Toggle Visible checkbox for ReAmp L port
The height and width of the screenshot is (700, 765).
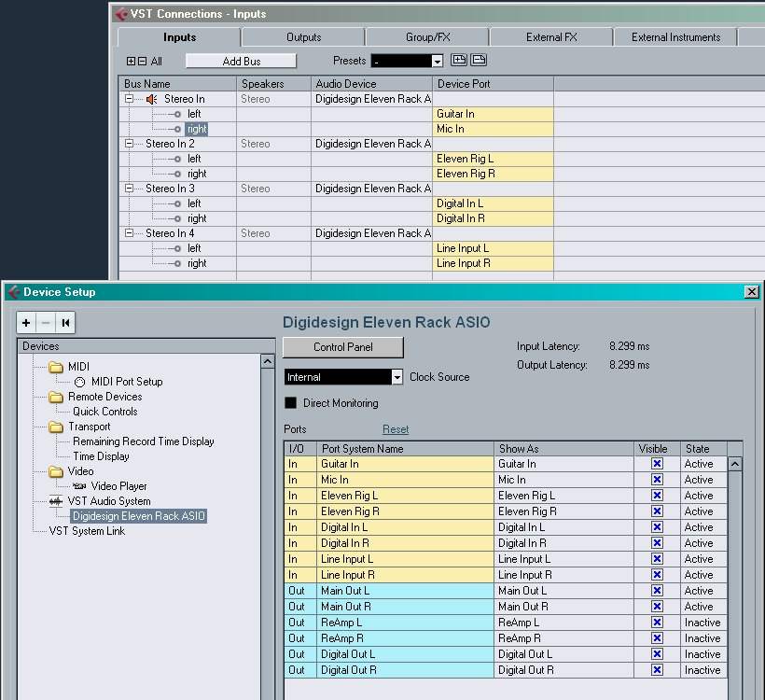(x=657, y=623)
